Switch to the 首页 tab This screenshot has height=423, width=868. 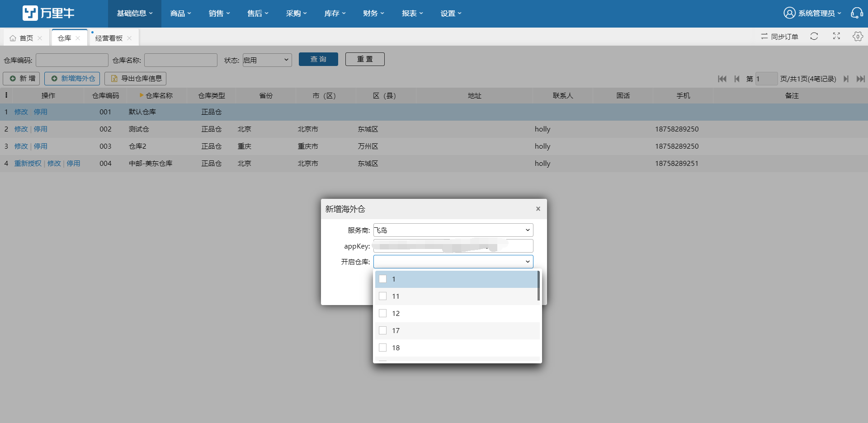pos(26,38)
